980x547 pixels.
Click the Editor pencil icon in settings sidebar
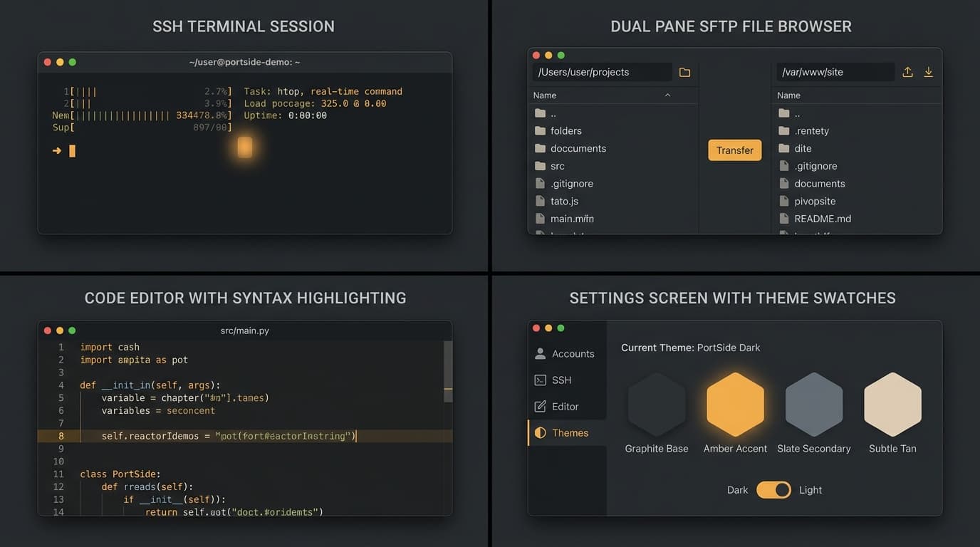pyautogui.click(x=540, y=406)
